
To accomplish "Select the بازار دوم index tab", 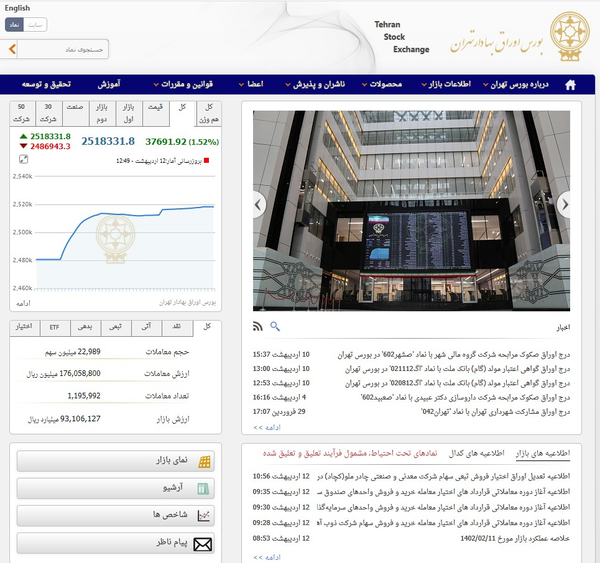I will coord(102,113).
